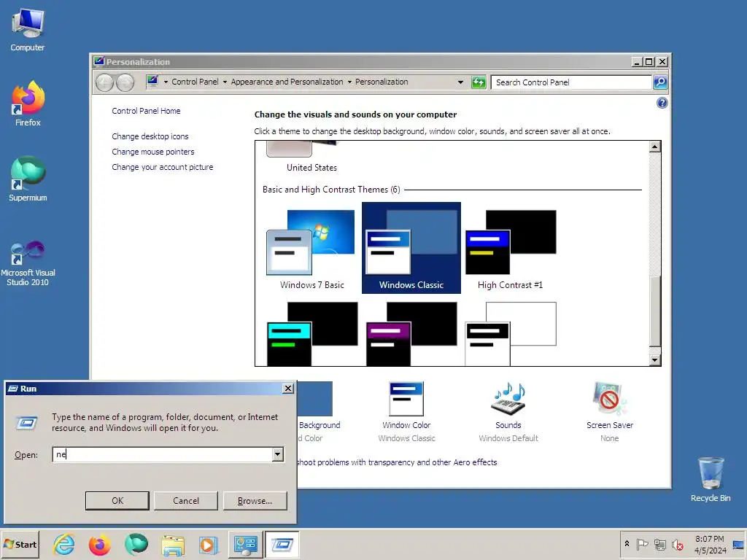The height and width of the screenshot is (560, 747).
Task: Open the Computer desktop icon
Action: pyautogui.click(x=28, y=29)
